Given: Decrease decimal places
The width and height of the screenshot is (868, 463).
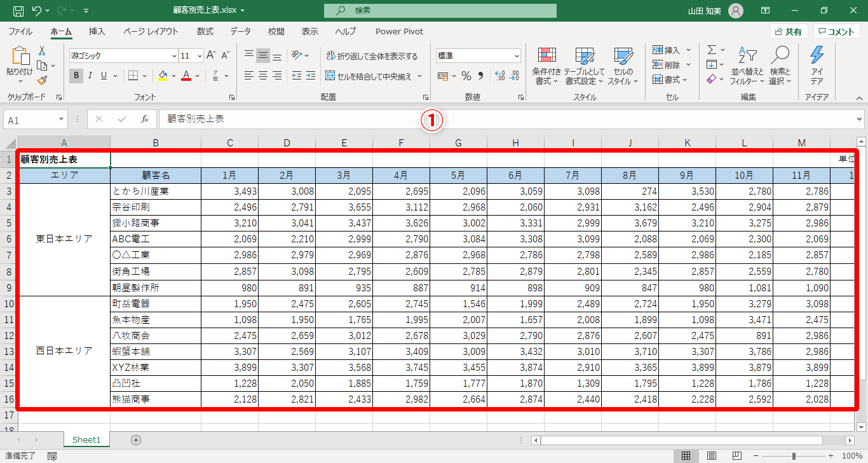Looking at the screenshot, I should point(513,76).
